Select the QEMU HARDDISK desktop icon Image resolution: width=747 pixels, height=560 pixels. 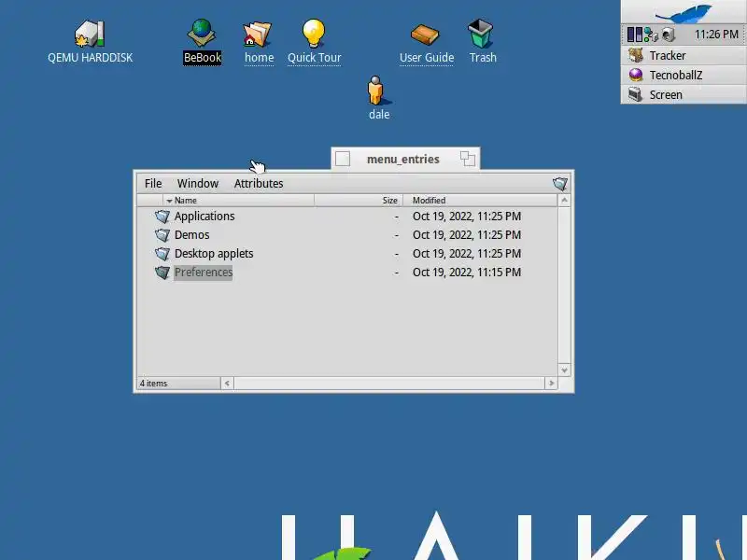pyautogui.click(x=90, y=35)
